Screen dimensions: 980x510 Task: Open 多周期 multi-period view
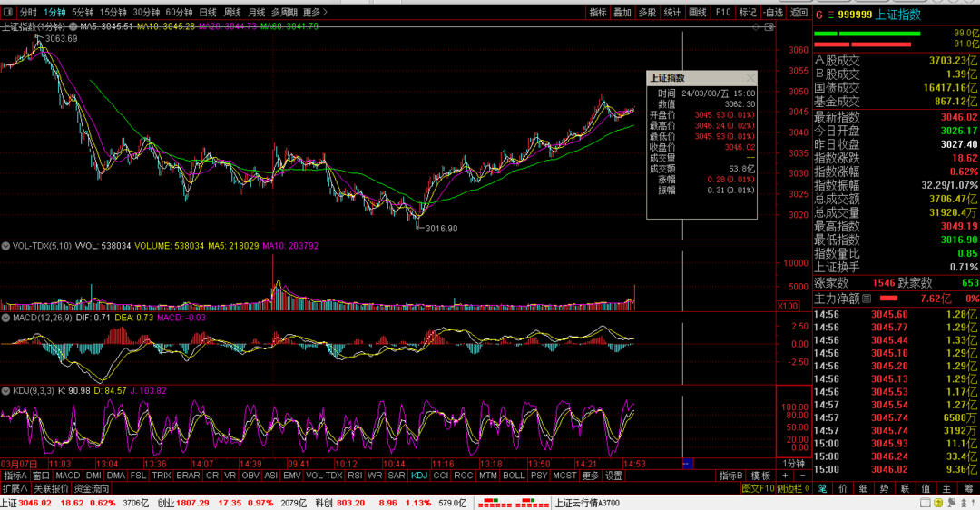click(284, 12)
